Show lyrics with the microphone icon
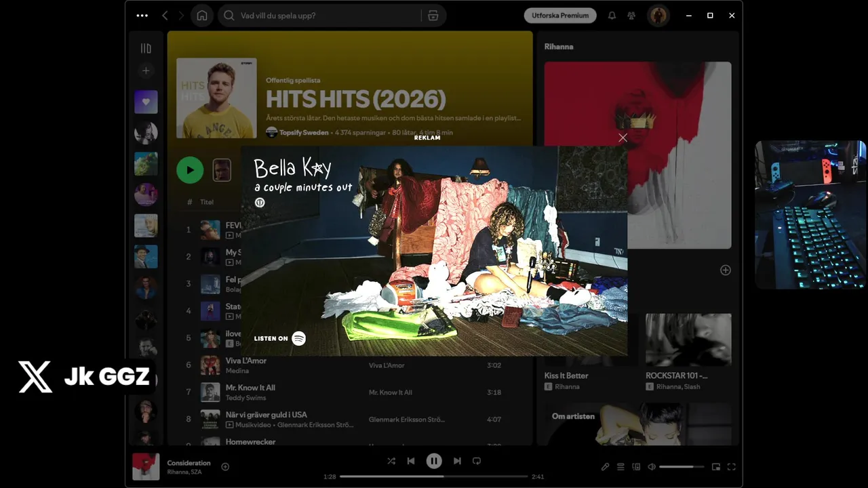This screenshot has height=488, width=868. [606, 466]
